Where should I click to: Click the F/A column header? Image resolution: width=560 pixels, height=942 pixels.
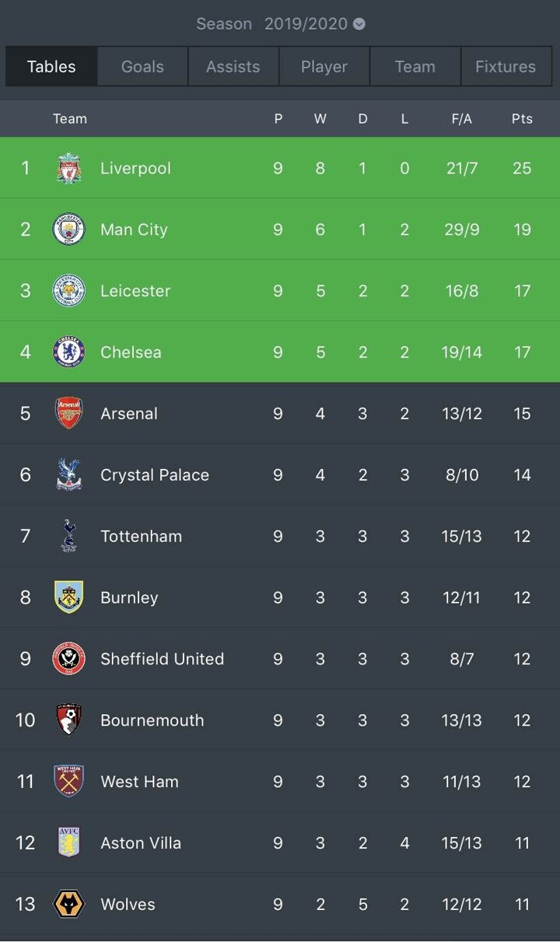(x=461, y=119)
